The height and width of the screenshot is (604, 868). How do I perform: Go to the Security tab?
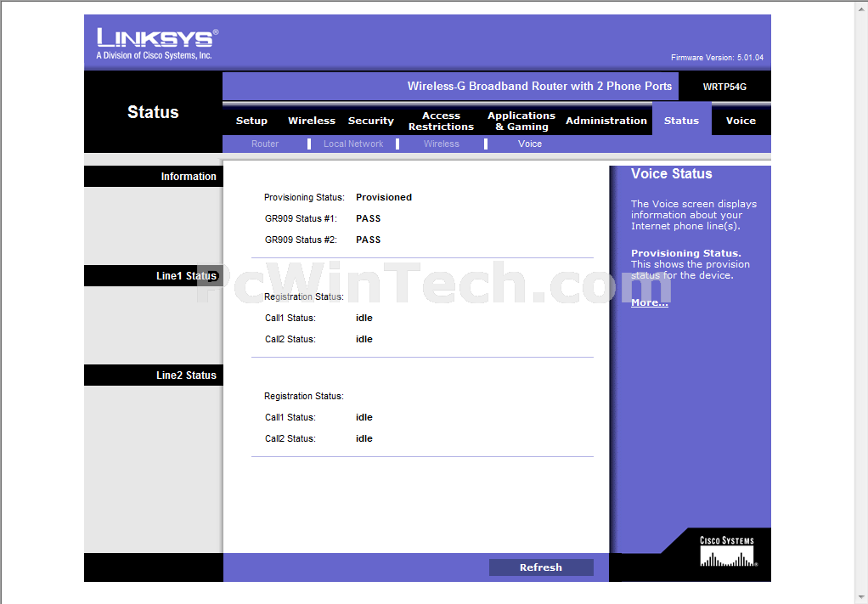click(x=371, y=121)
